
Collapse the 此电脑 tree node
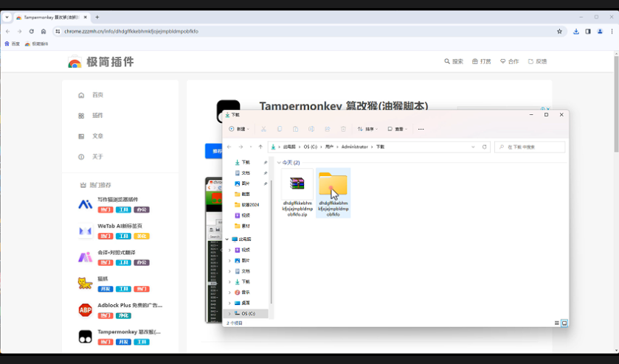[x=227, y=239]
